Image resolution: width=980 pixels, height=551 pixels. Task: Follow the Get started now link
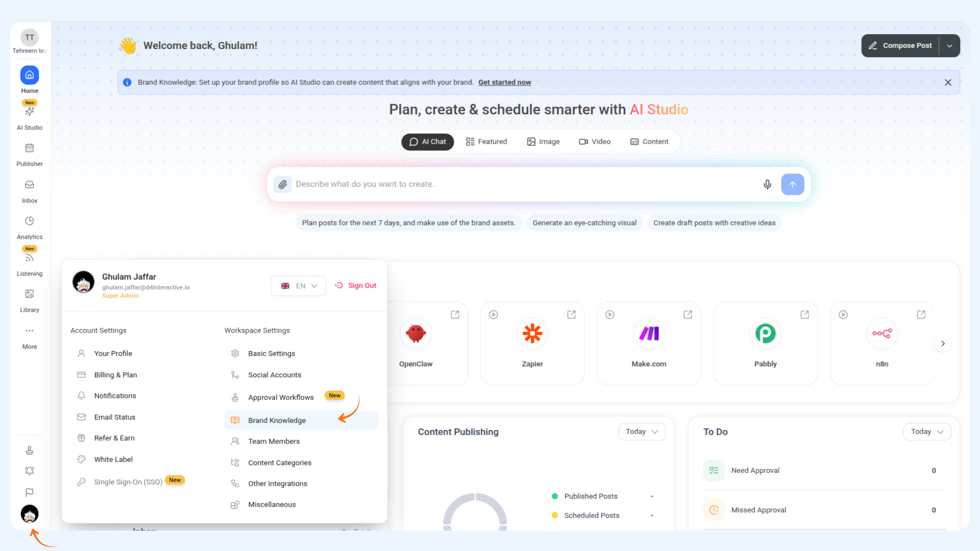click(x=504, y=82)
